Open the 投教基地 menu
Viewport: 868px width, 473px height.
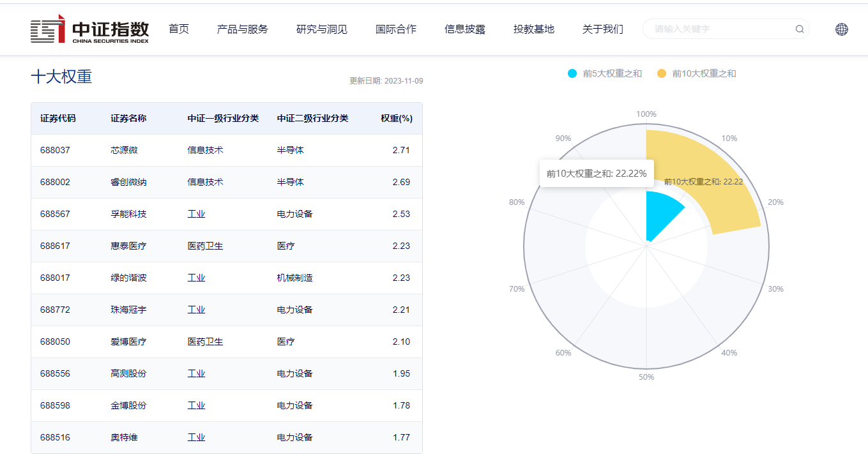(533, 29)
